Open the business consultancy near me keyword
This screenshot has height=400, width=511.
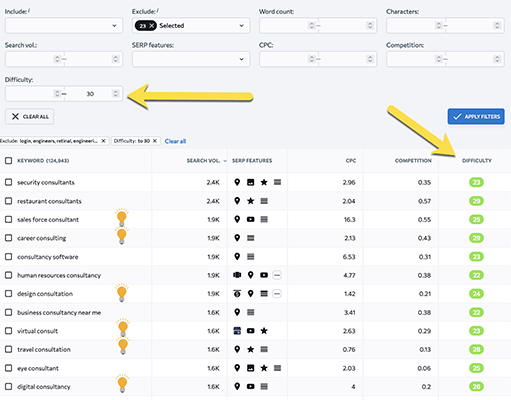point(59,313)
